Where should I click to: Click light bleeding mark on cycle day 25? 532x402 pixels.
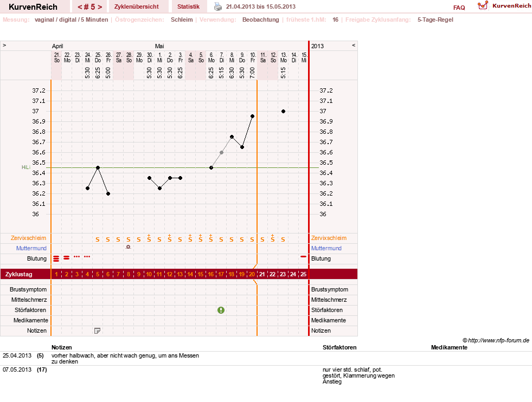coord(303,257)
